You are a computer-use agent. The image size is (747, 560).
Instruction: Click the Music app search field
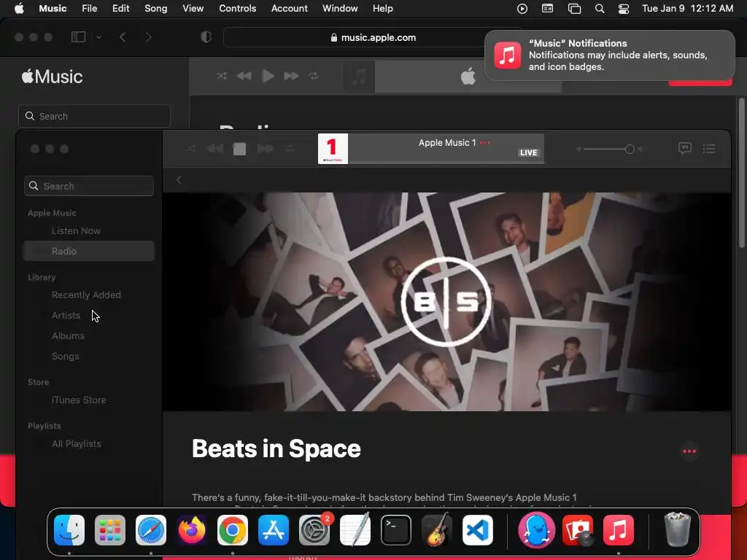coord(89,186)
